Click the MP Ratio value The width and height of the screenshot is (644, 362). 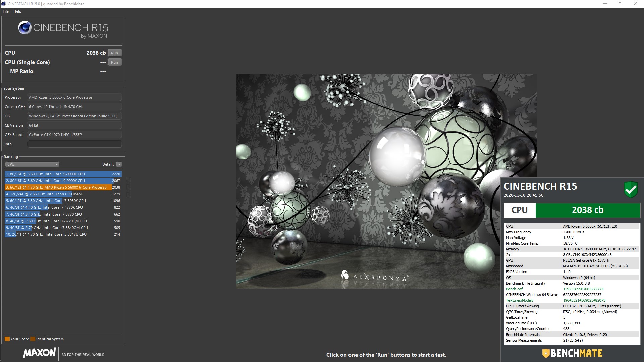tap(103, 71)
